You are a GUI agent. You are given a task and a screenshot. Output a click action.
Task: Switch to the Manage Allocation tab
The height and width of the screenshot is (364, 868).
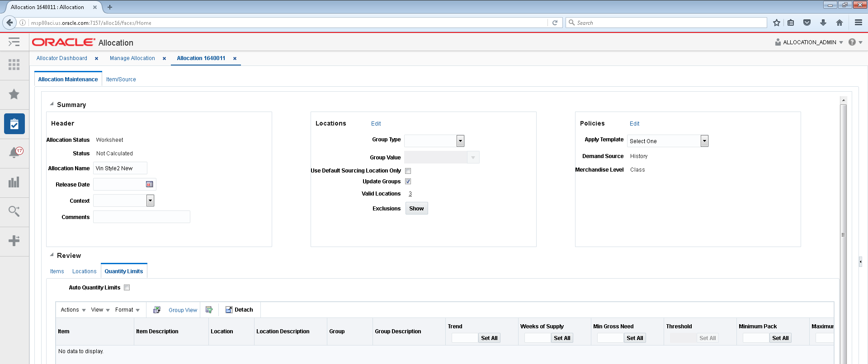(132, 58)
